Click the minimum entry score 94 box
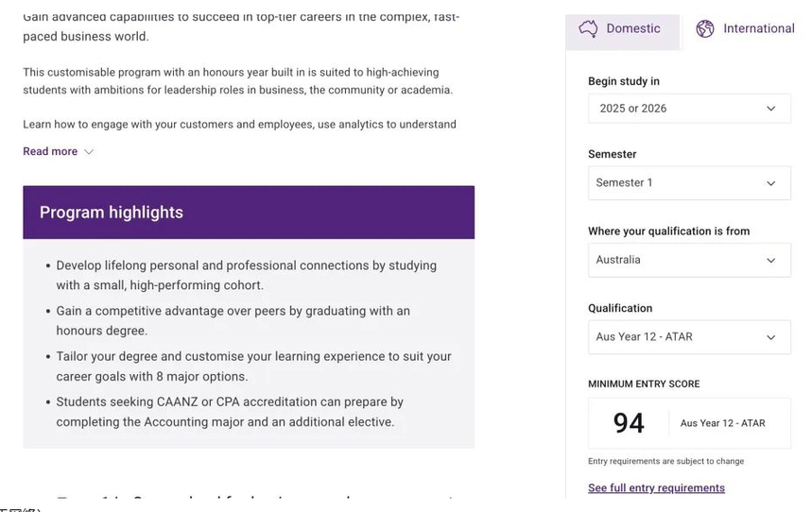812x512 pixels. tap(689, 423)
